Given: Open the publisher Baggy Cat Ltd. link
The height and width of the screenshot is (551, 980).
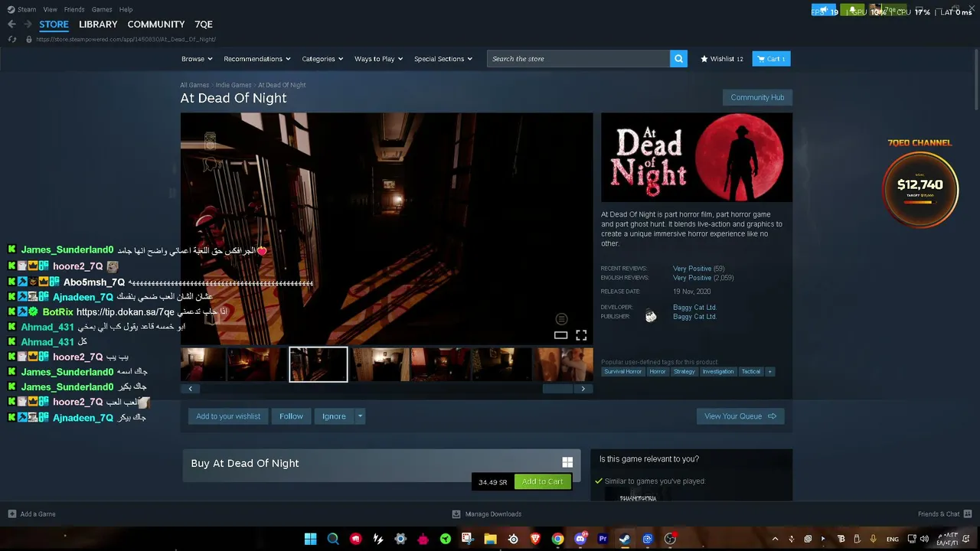Looking at the screenshot, I should pyautogui.click(x=694, y=317).
